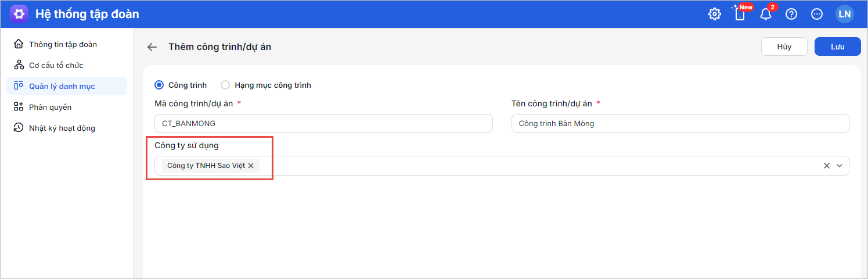Viewport: 868px width, 279px height.
Task: Remove the Công ty TNHH Sao Việt tag
Action: tap(251, 166)
